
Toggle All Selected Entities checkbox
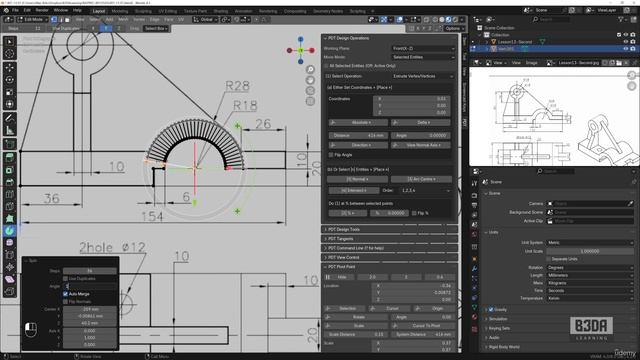(x=327, y=66)
